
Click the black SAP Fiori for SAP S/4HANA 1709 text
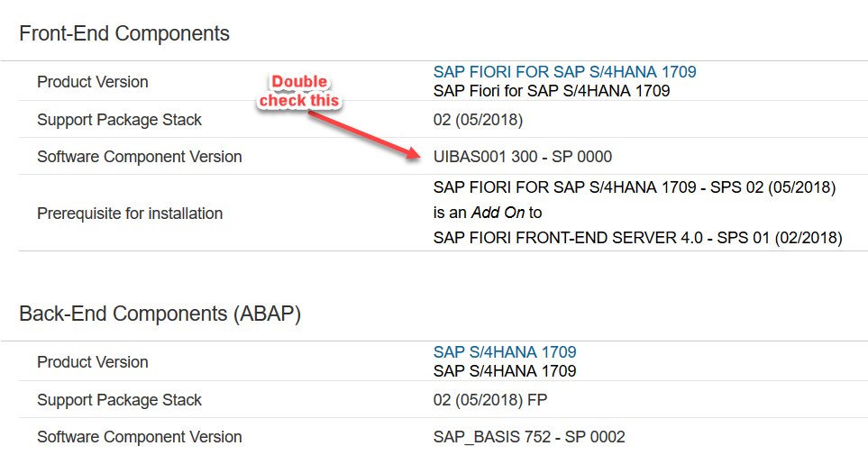552,91
